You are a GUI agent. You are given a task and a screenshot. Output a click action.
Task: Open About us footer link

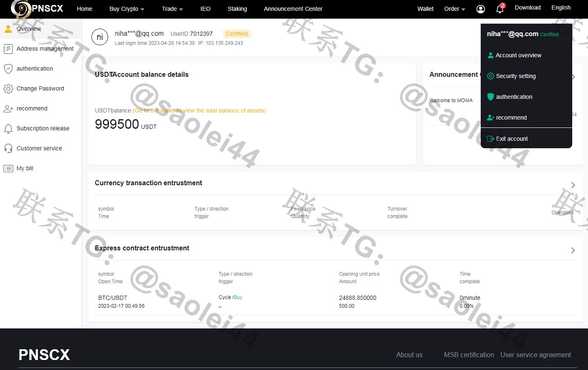(409, 355)
